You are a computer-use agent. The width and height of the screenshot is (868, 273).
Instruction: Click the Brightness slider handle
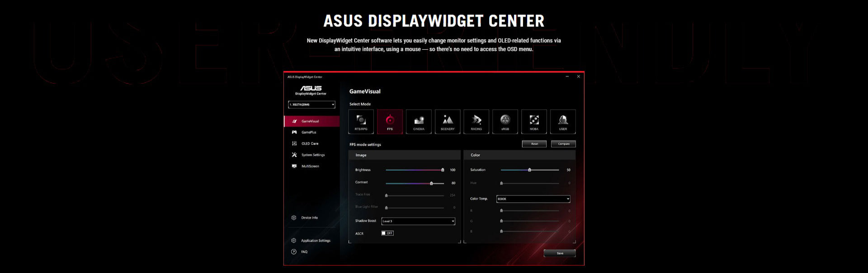coord(443,170)
